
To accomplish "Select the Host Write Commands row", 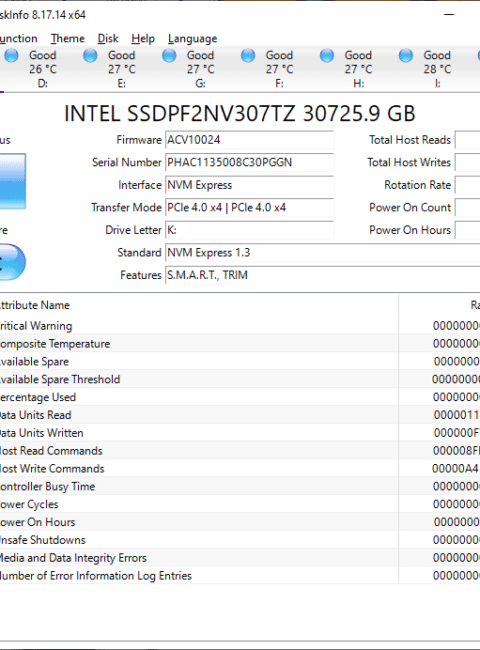I will click(x=240, y=468).
